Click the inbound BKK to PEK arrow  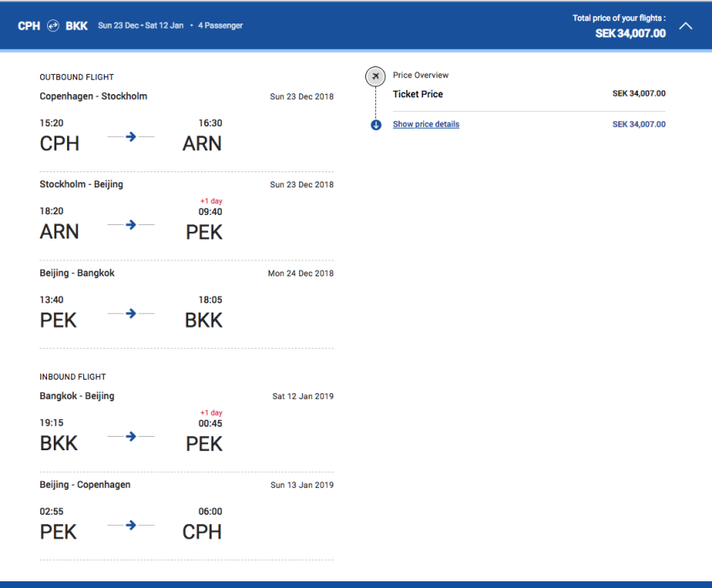(x=131, y=436)
